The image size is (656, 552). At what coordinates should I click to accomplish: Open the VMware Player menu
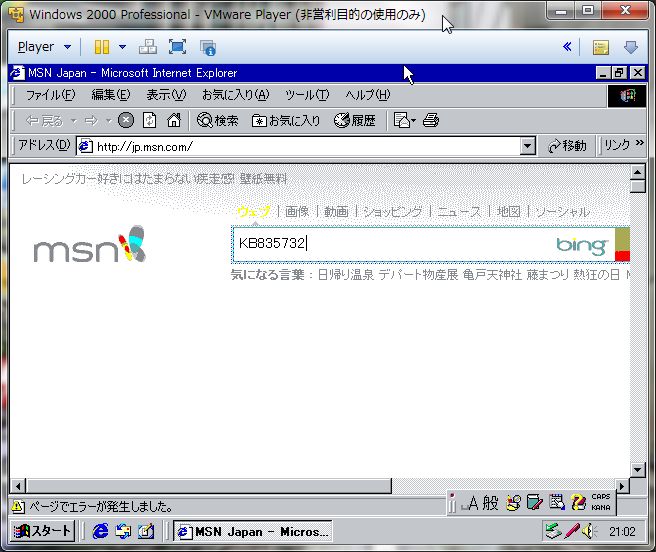(x=44, y=47)
